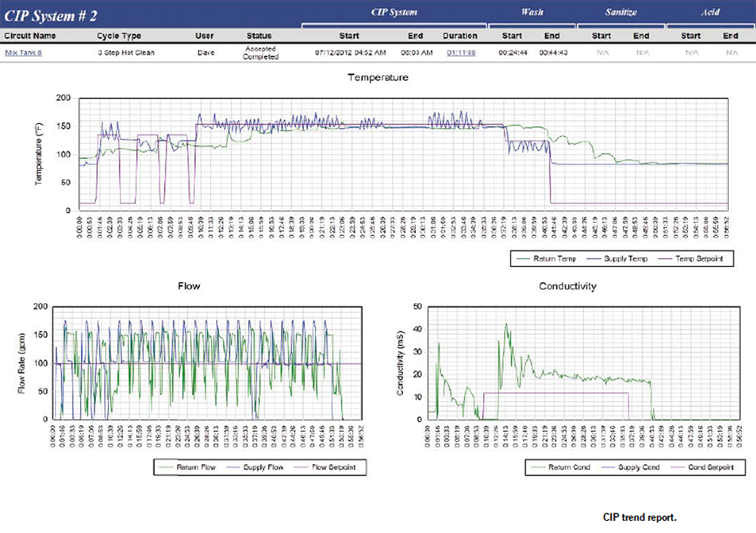Click the Wash start value 00:24:44
Screen dimensions: 756x533
click(513, 53)
